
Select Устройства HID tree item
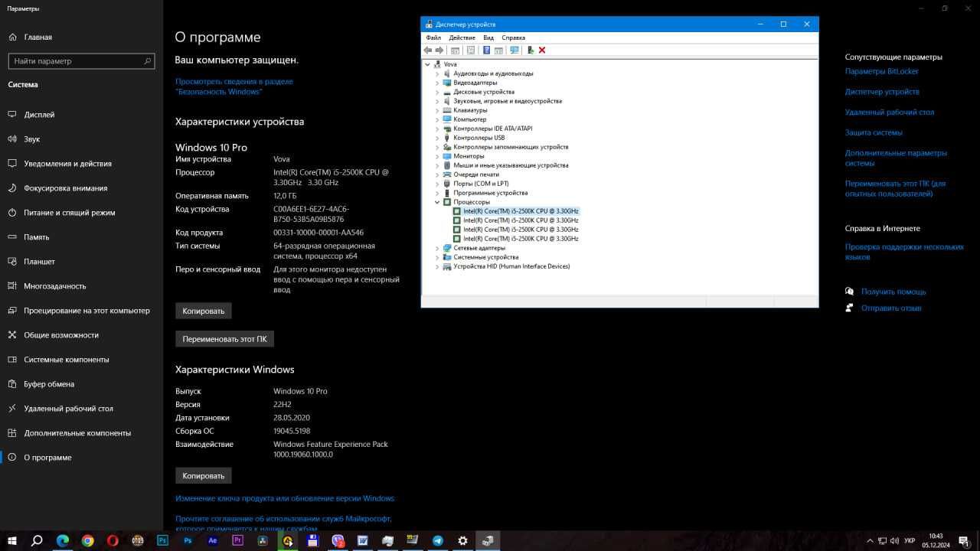point(511,266)
